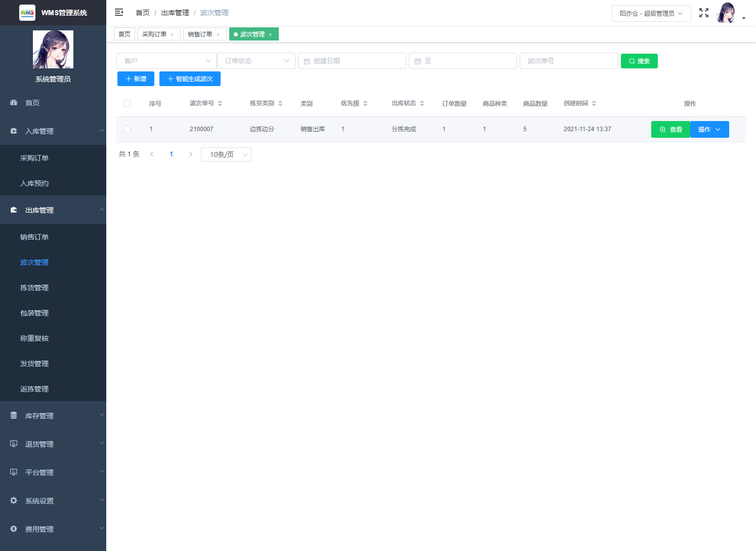Screen dimensions: 756x551
Task: Focus the 波次单号 search input field
Action: [x=569, y=61]
